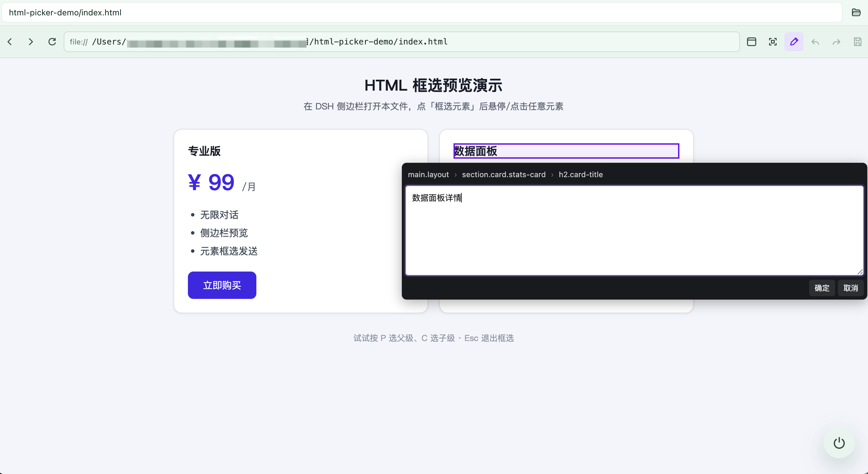
Task: Select section.card.stats-card in breadcrumb
Action: pos(503,174)
